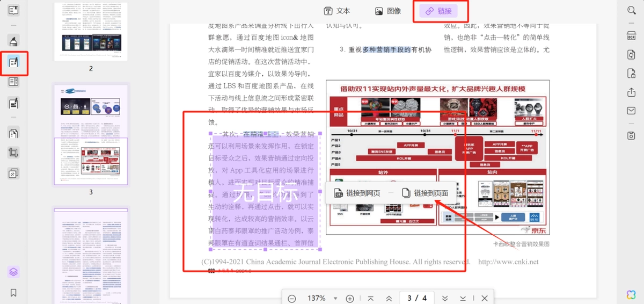The image size is (644, 304).
Task: Expand the 137% zoom level dropdown
Action: 335,298
